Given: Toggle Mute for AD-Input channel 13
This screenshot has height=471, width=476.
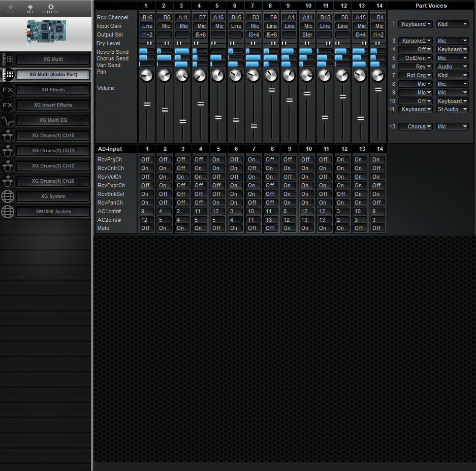Looking at the screenshot, I should point(360,228).
